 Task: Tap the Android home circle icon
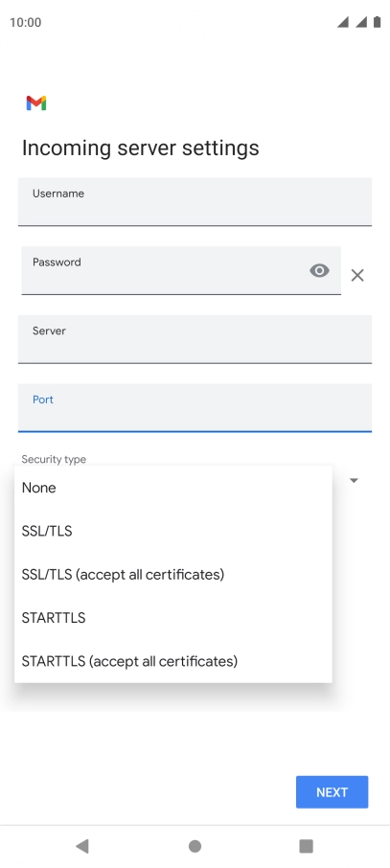click(x=195, y=846)
